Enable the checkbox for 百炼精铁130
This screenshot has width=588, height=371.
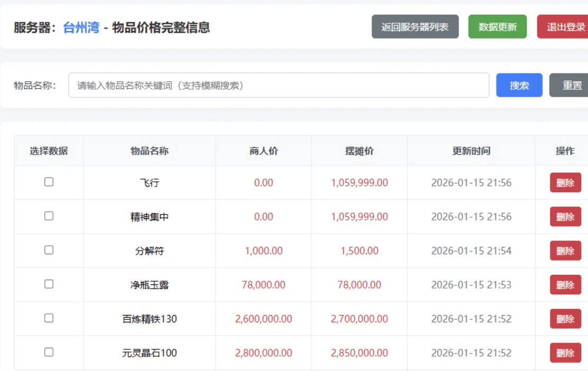49,318
